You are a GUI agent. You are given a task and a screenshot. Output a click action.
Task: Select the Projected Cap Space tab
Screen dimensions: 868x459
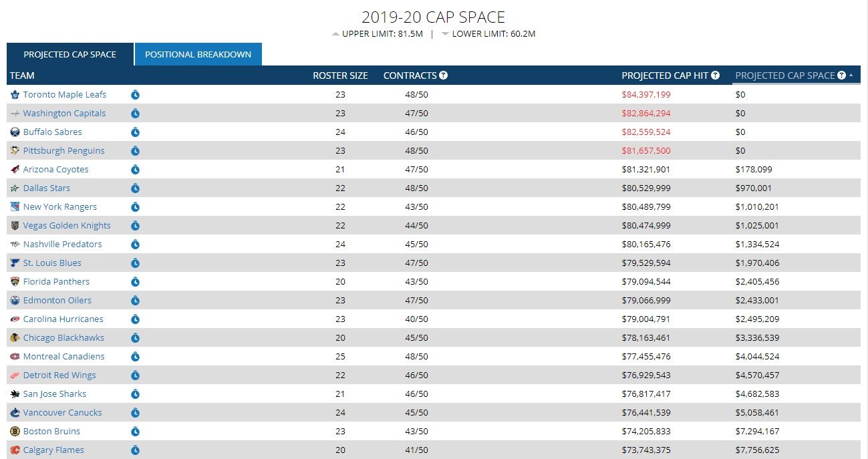[70, 55]
